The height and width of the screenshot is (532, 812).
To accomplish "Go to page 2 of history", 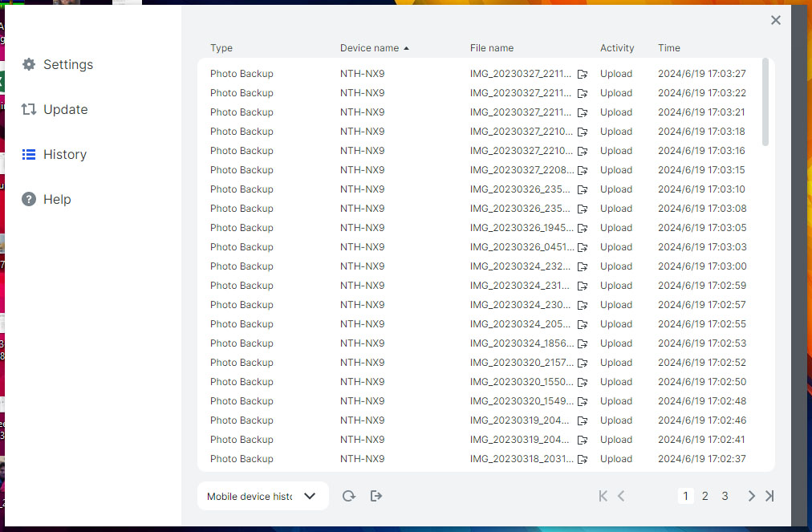I will pyautogui.click(x=705, y=496).
